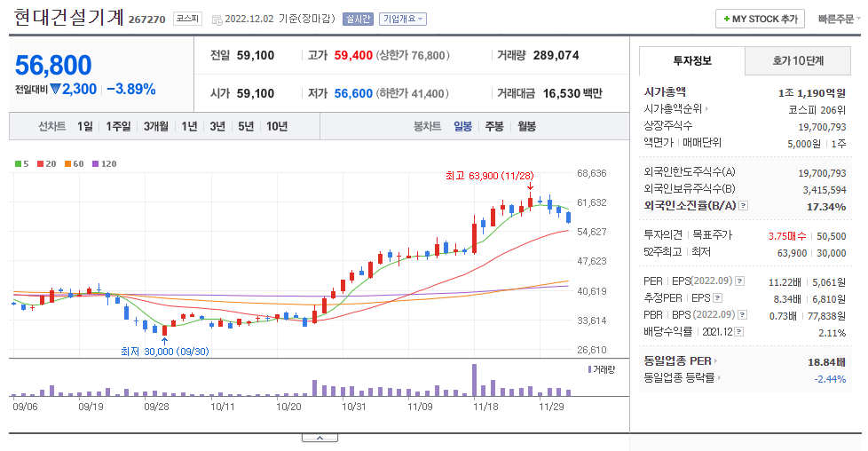Switch to the 투자정보 tab
Screen dimensions: 868x451
click(692, 60)
